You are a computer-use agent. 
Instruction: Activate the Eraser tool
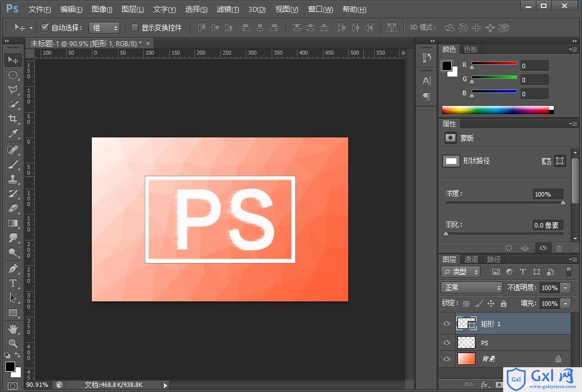tap(13, 208)
